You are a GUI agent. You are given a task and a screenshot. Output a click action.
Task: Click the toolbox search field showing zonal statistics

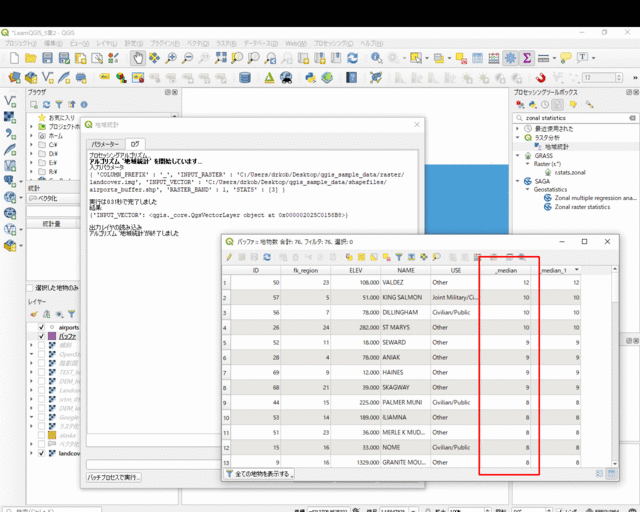point(575,118)
